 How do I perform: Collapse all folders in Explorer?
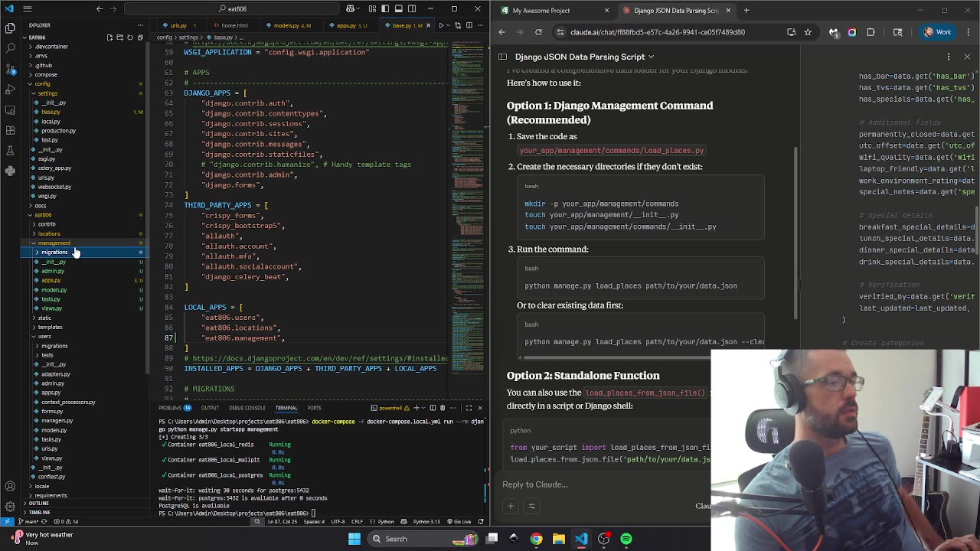point(140,37)
